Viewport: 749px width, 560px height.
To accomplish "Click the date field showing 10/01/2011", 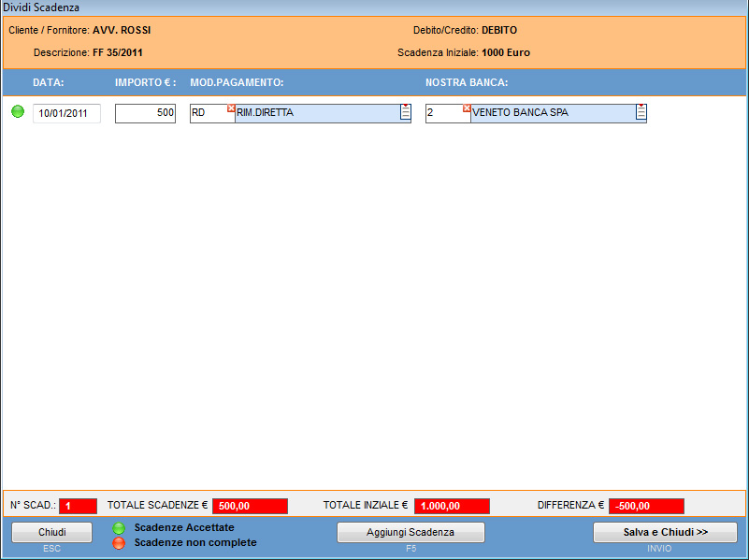I will (66, 114).
